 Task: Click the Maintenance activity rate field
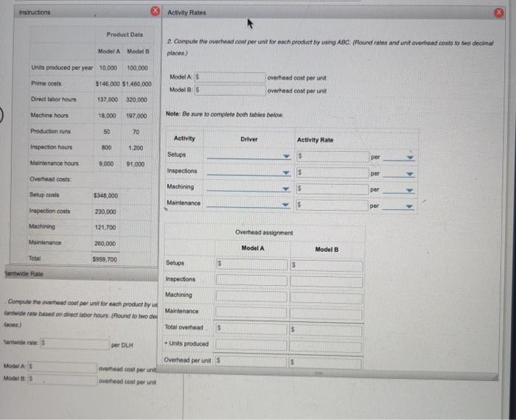coord(332,205)
